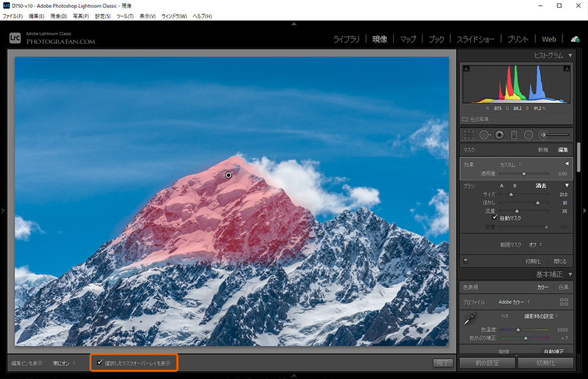Click 新規 to create new mask
This screenshot has width=588, height=379.
pyautogui.click(x=543, y=150)
